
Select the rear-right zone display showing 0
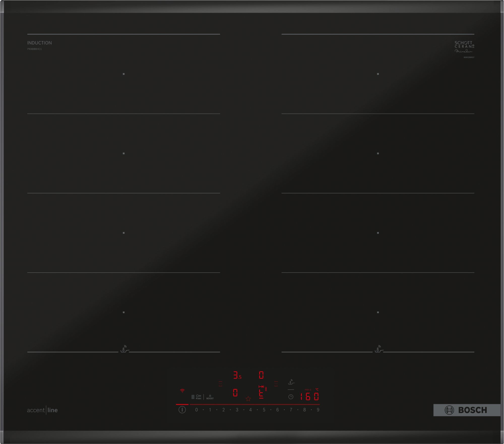coord(261,375)
